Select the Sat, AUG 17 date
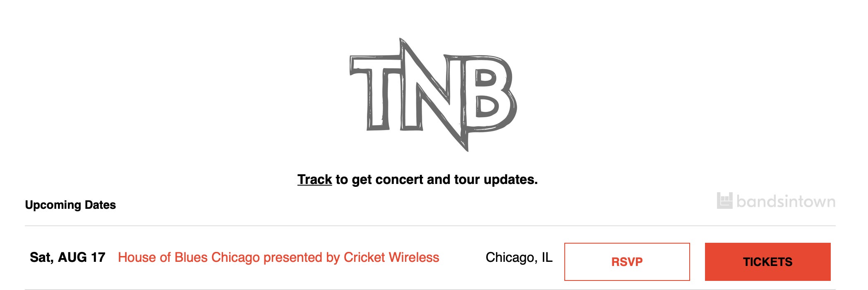The image size is (868, 290). (67, 257)
